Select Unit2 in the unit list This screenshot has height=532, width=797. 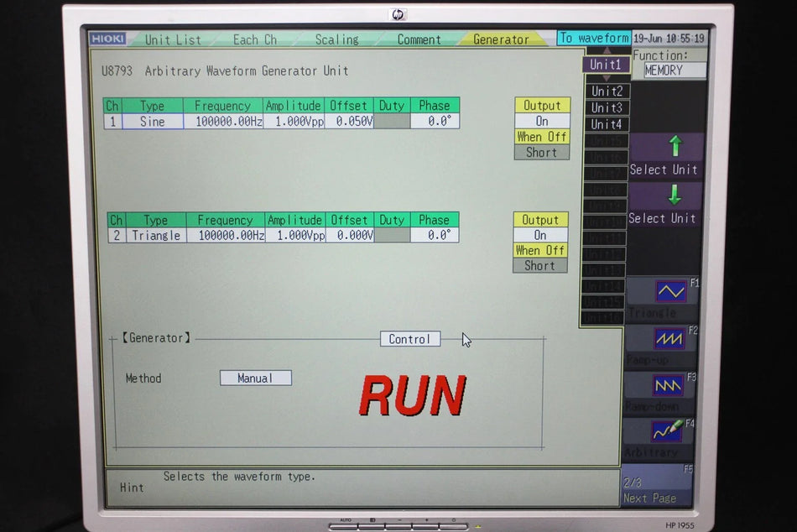[607, 91]
